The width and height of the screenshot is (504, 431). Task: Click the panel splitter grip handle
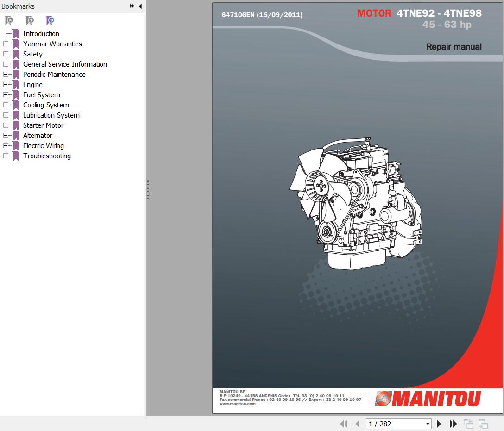click(x=148, y=190)
